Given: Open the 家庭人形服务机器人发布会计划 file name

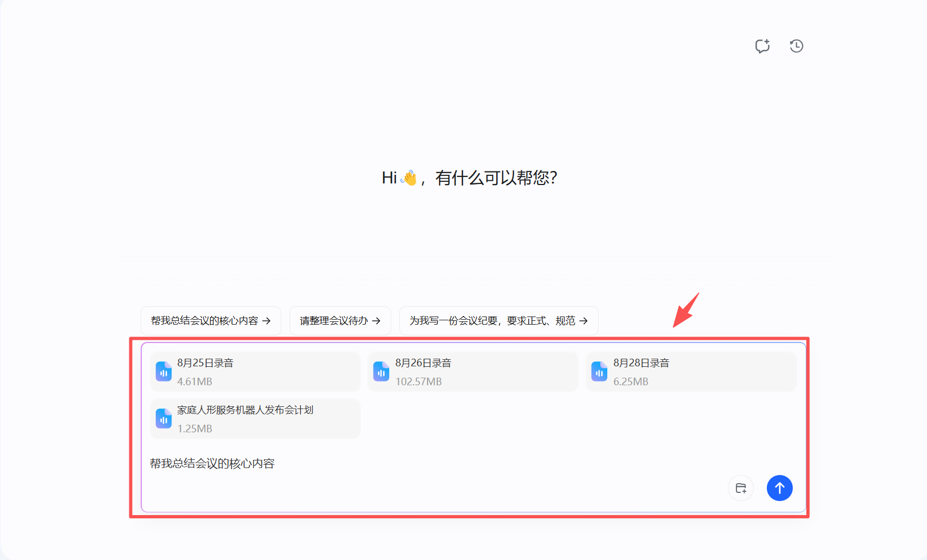Looking at the screenshot, I should 245,410.
